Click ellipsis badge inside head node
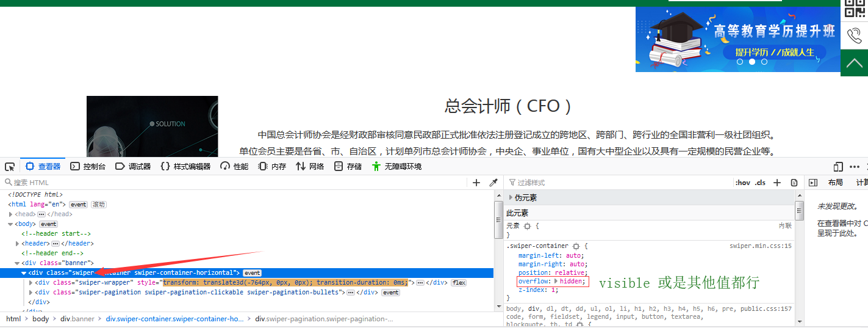Screen dimensions: 868x328 click(x=41, y=214)
